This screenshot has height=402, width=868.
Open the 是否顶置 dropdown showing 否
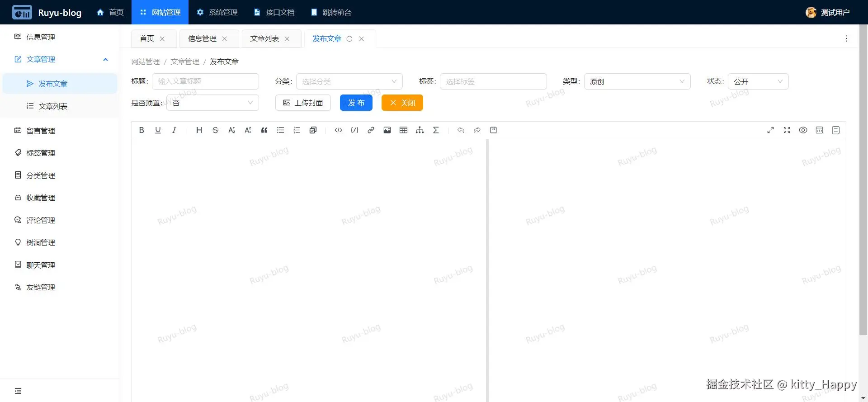(212, 103)
